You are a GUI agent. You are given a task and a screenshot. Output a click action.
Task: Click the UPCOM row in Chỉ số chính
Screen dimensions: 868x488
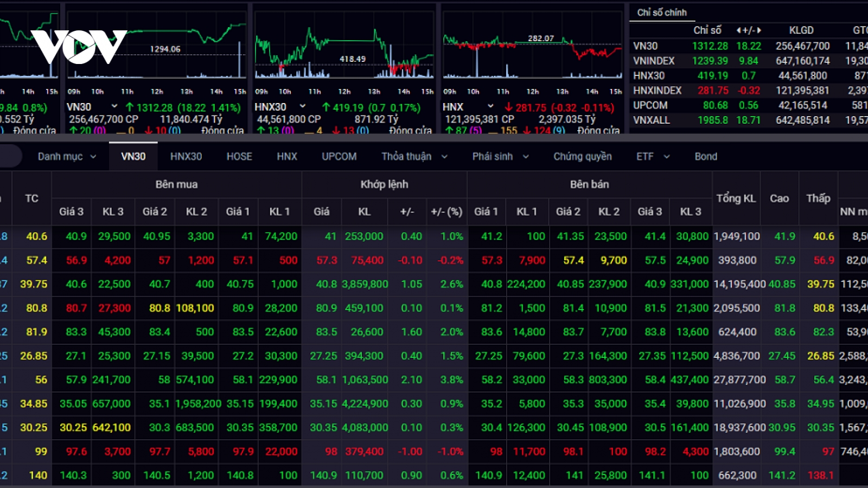(x=749, y=105)
